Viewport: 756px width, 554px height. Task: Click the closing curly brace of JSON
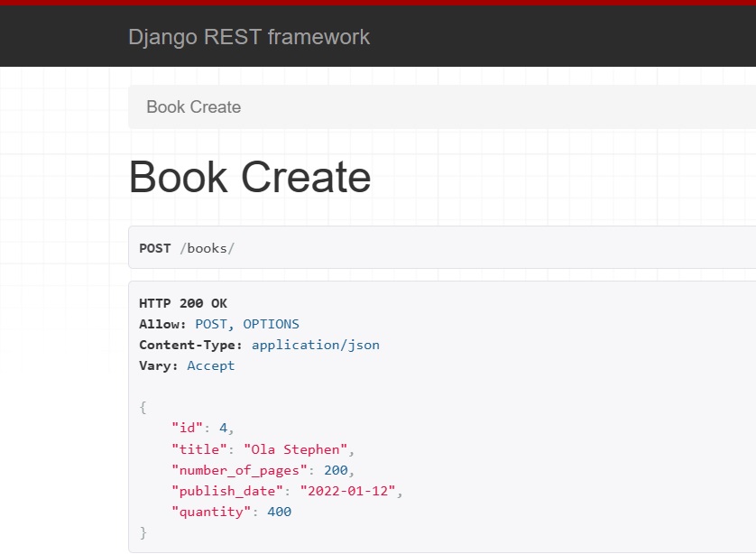tap(143, 532)
